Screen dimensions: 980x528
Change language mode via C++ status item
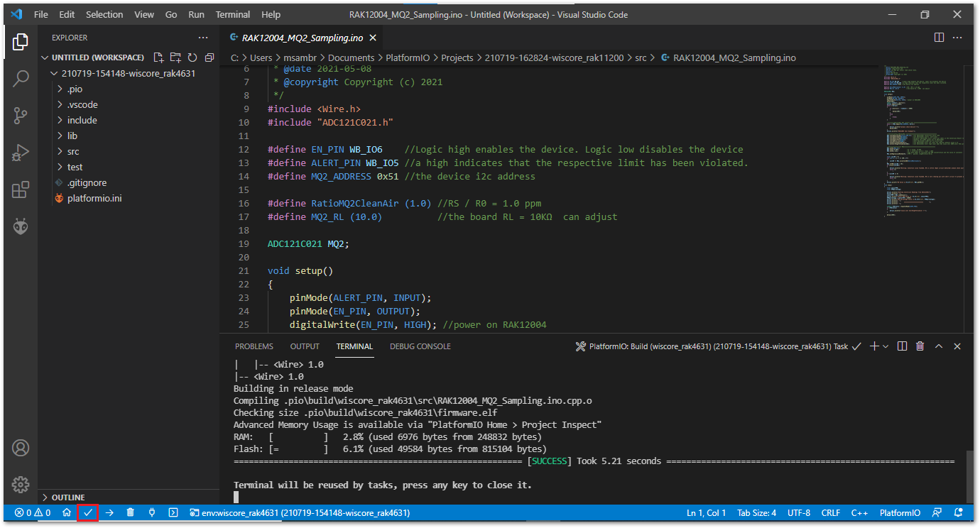860,512
